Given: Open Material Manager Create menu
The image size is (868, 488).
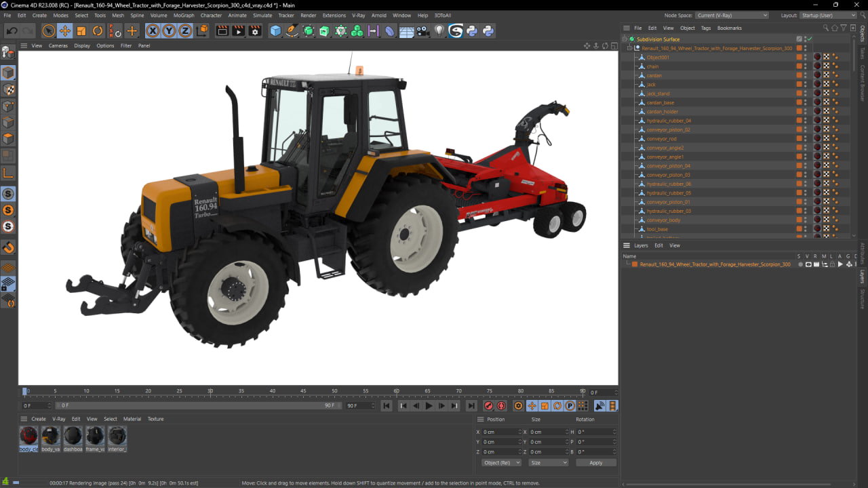Looking at the screenshot, I should pyautogui.click(x=39, y=419).
